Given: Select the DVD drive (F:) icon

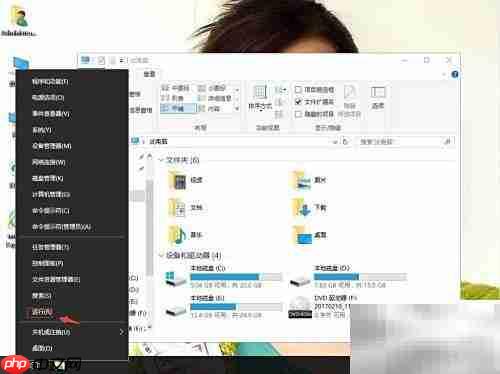Looking at the screenshot, I should tap(300, 307).
